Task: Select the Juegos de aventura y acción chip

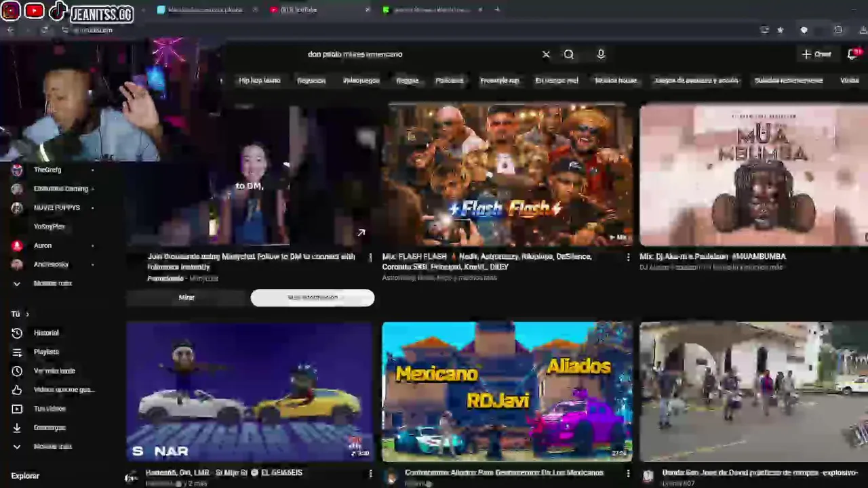Action: point(696,80)
